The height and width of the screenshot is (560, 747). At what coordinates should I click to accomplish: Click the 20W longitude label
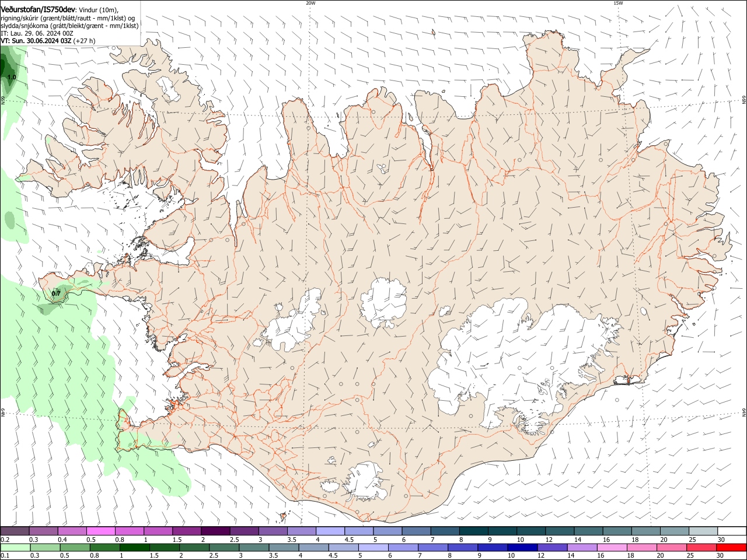[310, 3]
